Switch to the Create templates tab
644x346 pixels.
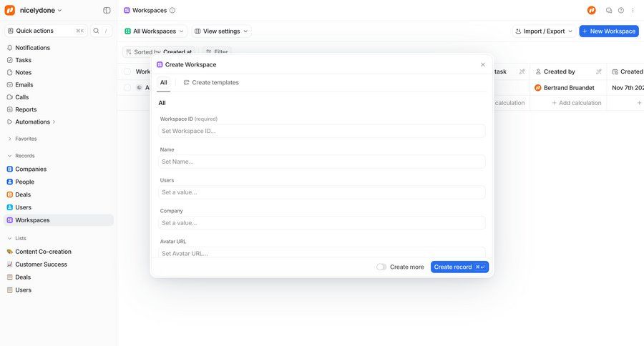211,82
